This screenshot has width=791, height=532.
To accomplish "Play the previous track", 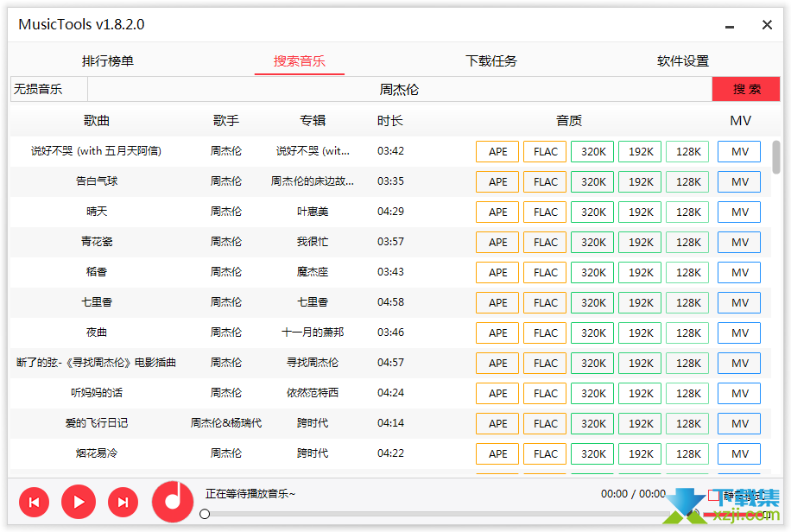I will click(34, 503).
